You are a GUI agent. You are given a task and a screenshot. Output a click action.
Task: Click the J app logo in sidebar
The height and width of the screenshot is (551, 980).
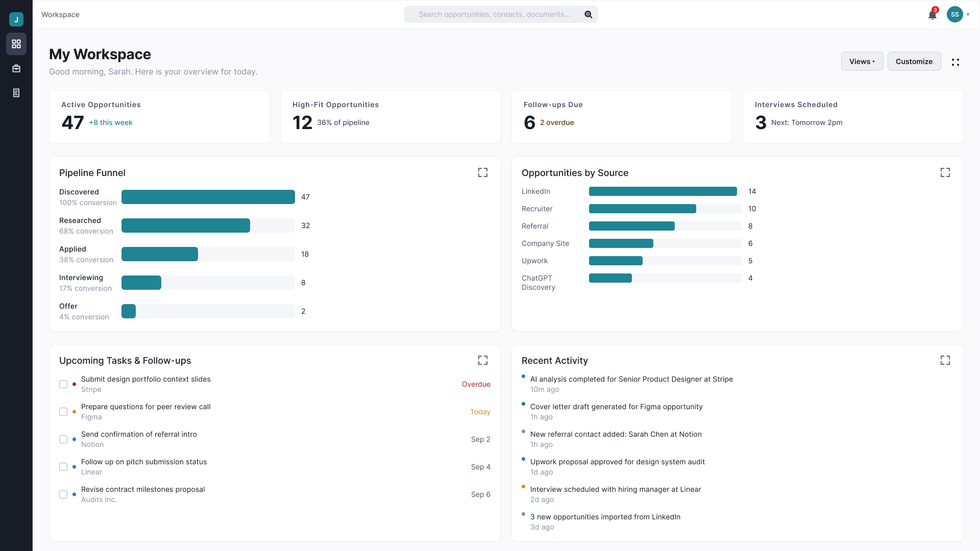[x=16, y=19]
